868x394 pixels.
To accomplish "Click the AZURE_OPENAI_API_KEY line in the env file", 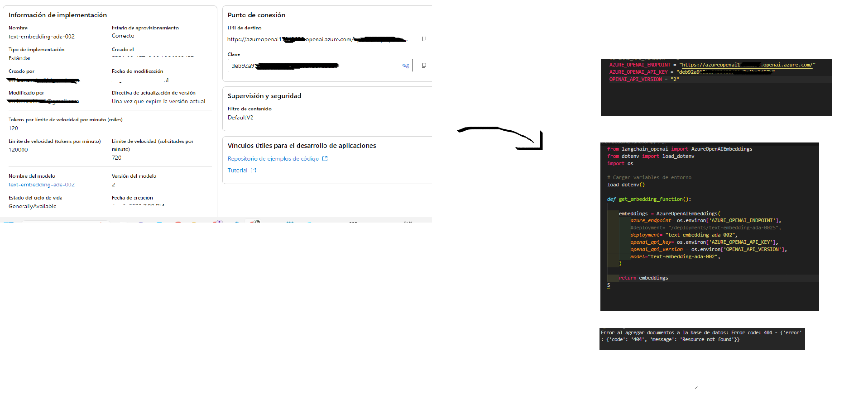I will pos(692,72).
